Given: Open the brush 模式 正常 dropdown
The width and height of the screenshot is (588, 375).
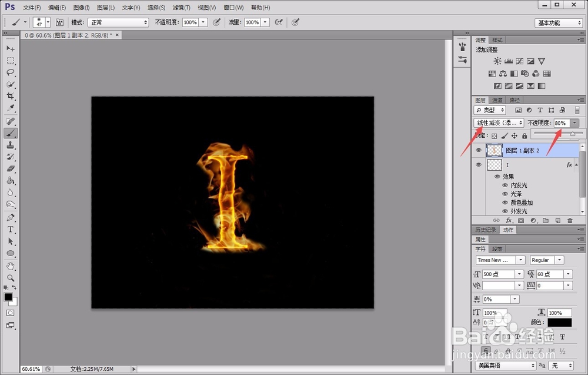Looking at the screenshot, I should [x=118, y=22].
